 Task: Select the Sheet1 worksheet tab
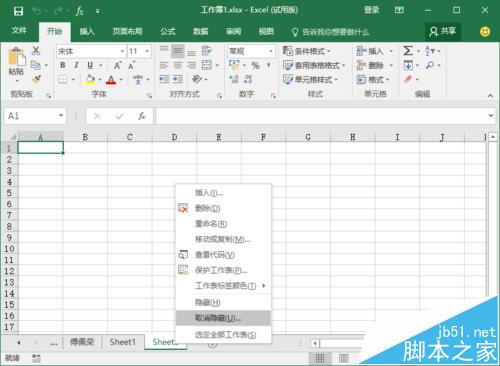coord(122,342)
